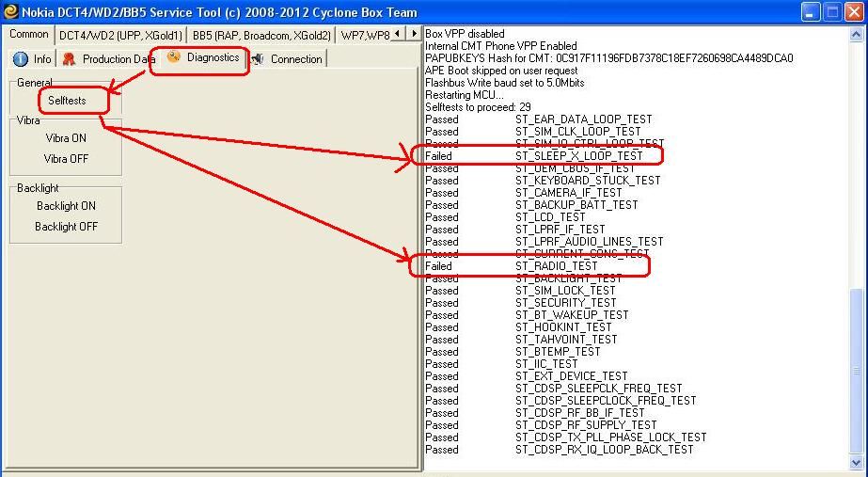Click log scrollbar down arrow

(857, 463)
